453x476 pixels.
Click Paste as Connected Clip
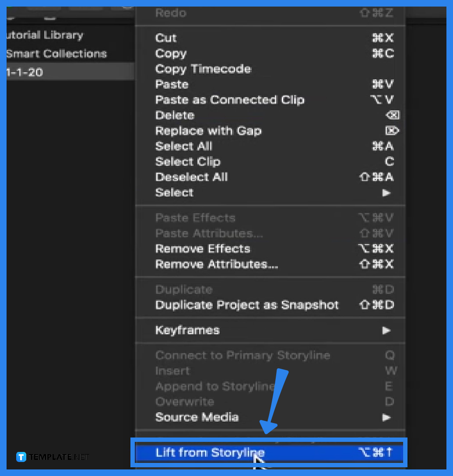(230, 100)
